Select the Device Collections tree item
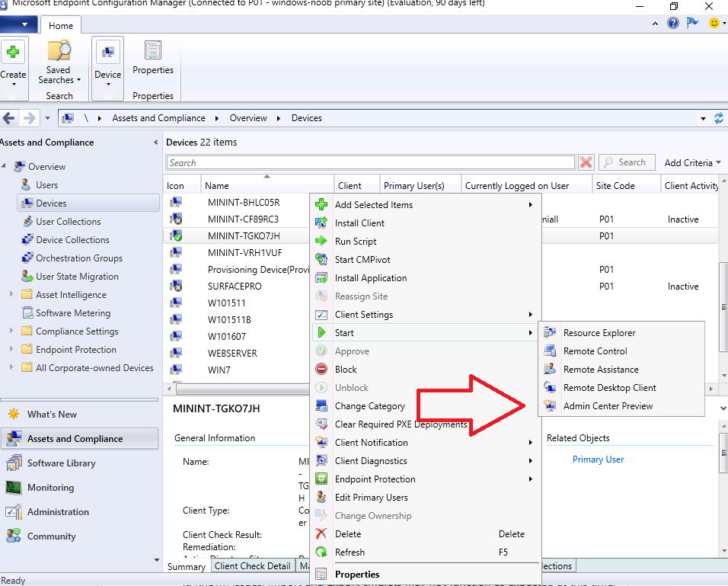This screenshot has height=586, width=728. pyautogui.click(x=72, y=240)
